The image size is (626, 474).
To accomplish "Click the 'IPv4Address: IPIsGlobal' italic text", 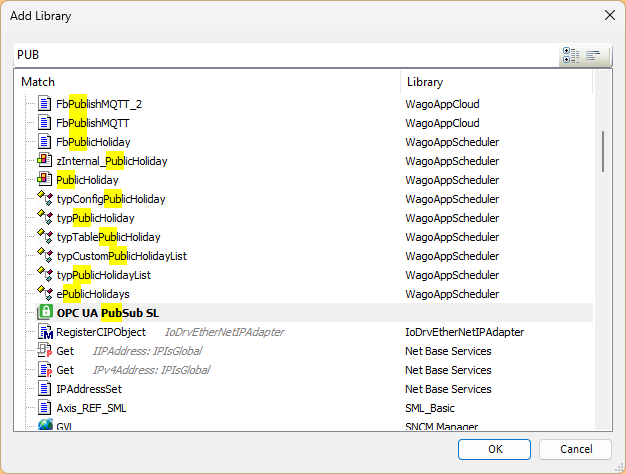I will click(x=151, y=370).
